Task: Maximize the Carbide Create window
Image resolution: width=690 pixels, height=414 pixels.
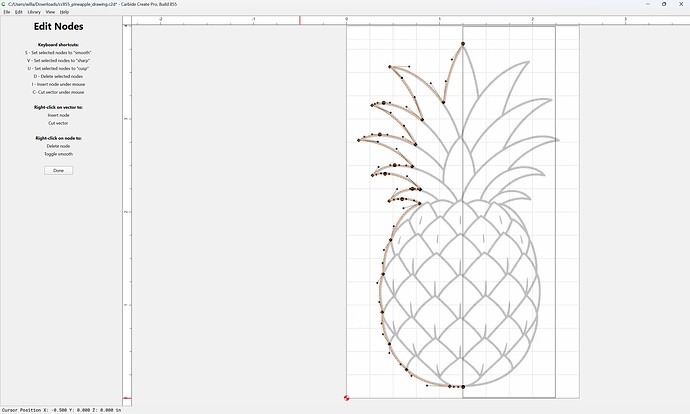Action: 664,4
